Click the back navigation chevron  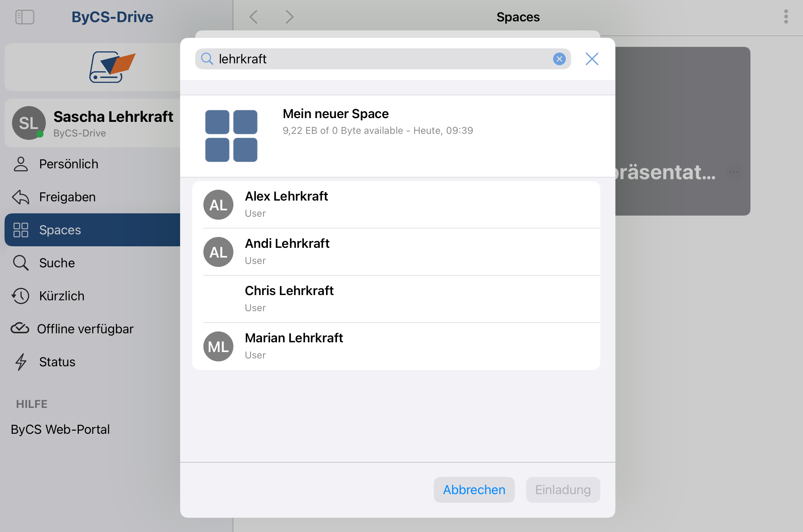click(254, 17)
